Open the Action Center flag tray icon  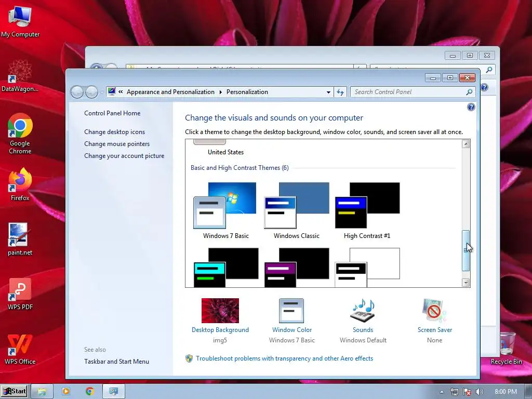(467, 392)
